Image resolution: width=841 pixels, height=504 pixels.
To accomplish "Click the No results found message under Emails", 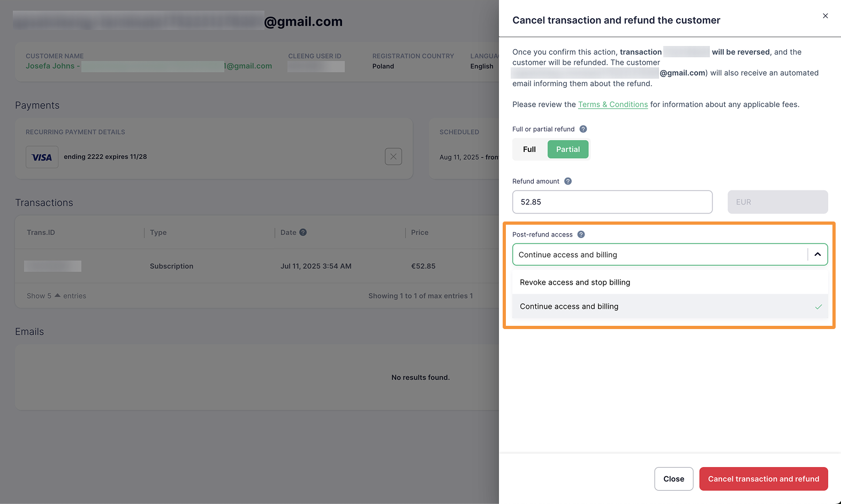I will tap(420, 378).
